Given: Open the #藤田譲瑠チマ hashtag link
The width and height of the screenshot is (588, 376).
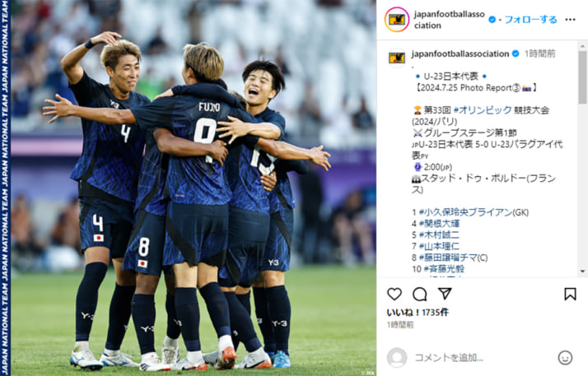Looking at the screenshot, I should pos(448,258).
